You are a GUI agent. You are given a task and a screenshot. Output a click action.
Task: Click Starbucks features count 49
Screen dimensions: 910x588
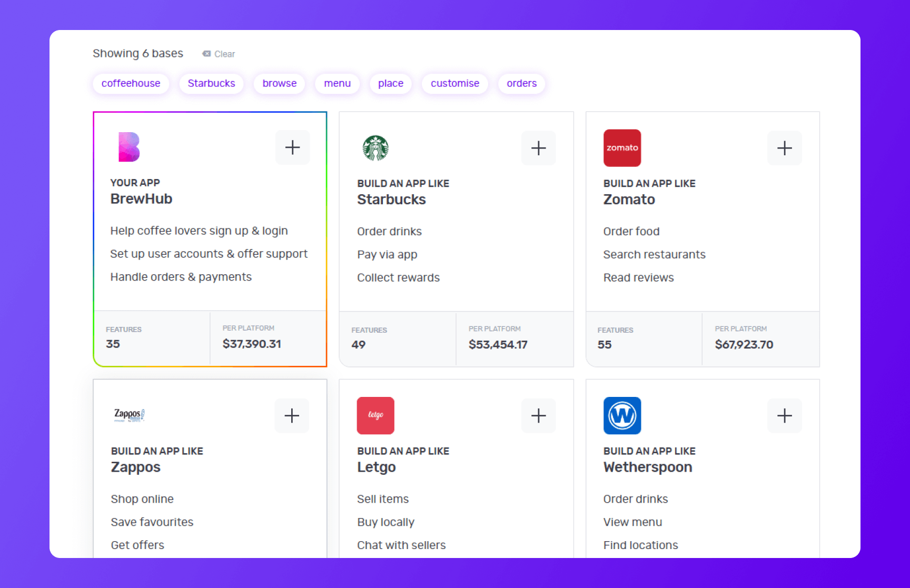point(359,345)
